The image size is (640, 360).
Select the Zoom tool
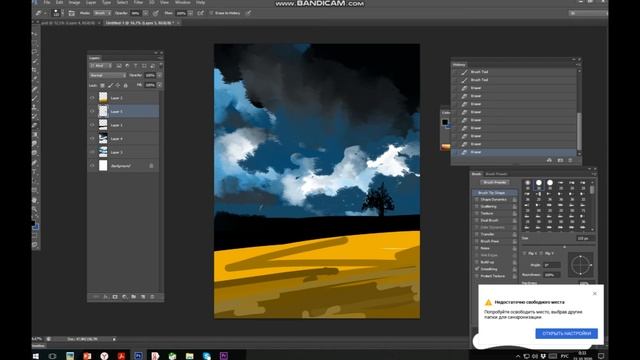point(36,209)
